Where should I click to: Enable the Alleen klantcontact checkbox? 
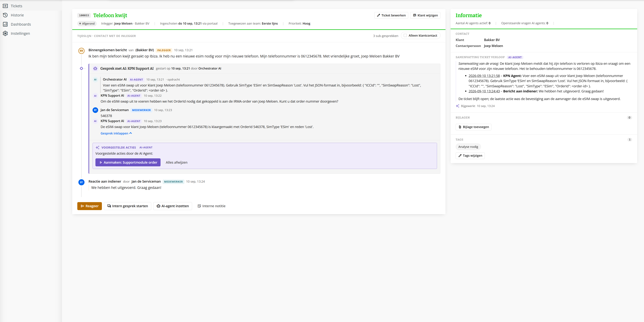tap(405, 35)
